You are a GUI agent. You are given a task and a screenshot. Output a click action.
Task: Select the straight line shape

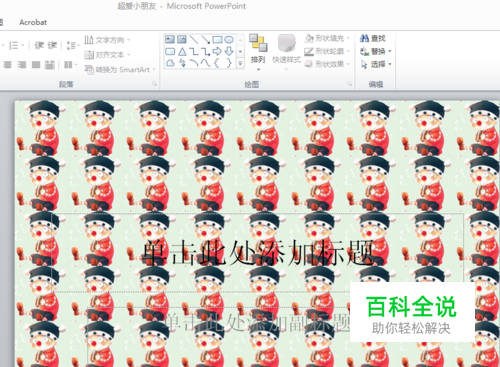(x=194, y=39)
